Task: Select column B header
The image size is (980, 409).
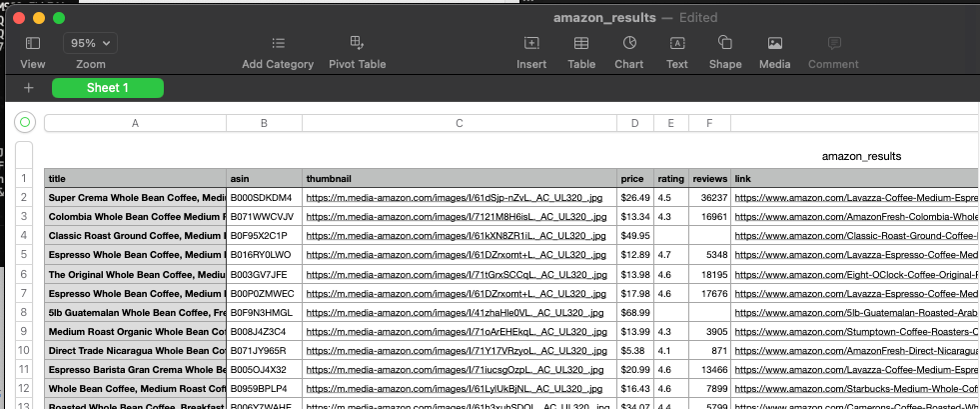Action: click(x=264, y=123)
